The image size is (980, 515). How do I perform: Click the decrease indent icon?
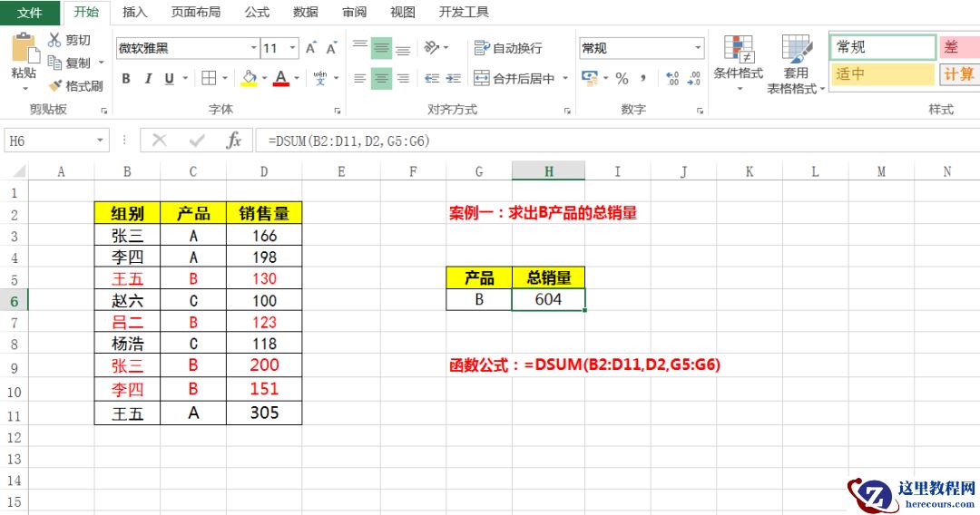click(432, 78)
